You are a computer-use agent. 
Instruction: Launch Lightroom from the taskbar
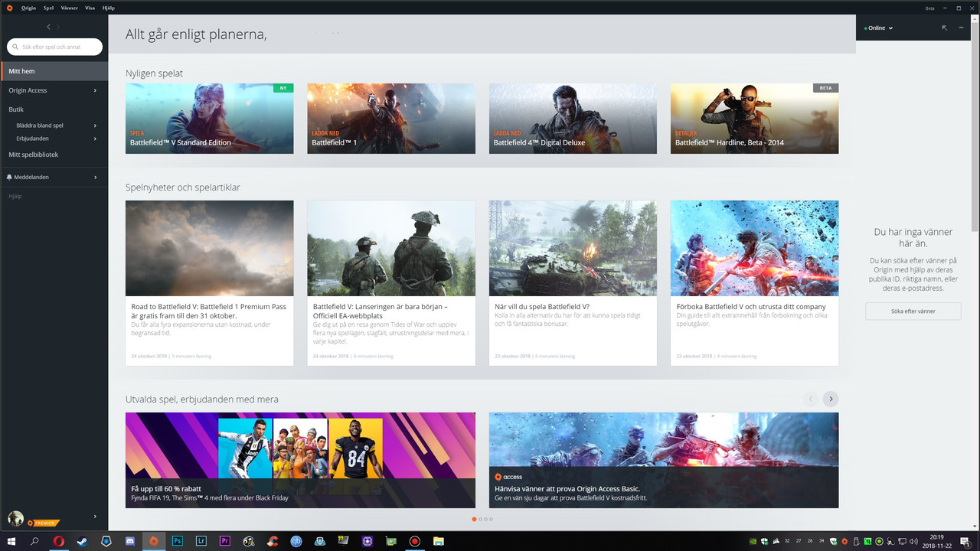pos(201,541)
